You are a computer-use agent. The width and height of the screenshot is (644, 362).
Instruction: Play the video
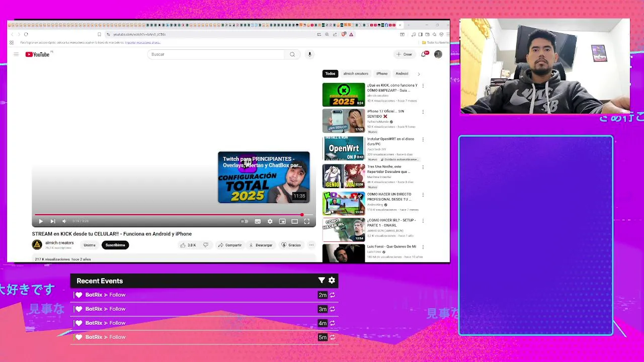click(41, 221)
